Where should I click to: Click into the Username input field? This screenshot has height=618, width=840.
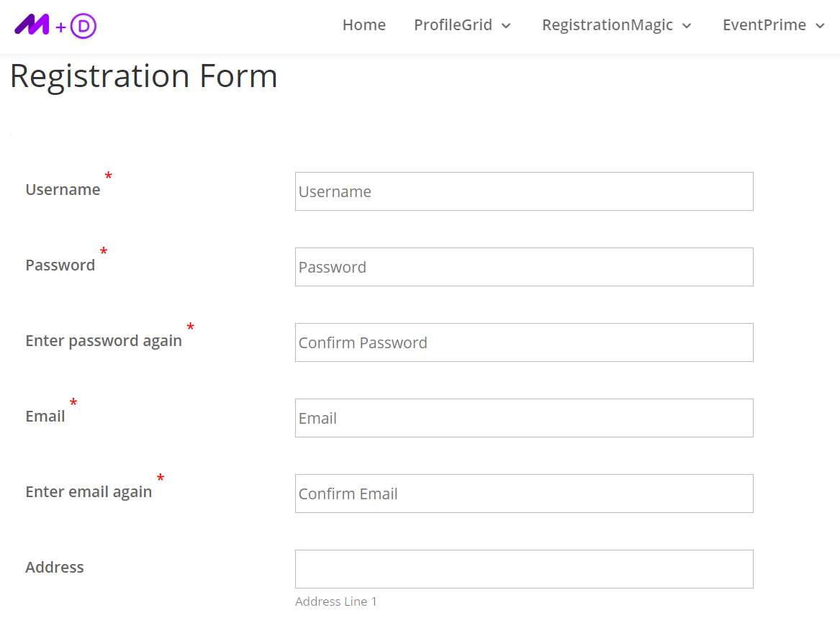pyautogui.click(x=524, y=191)
